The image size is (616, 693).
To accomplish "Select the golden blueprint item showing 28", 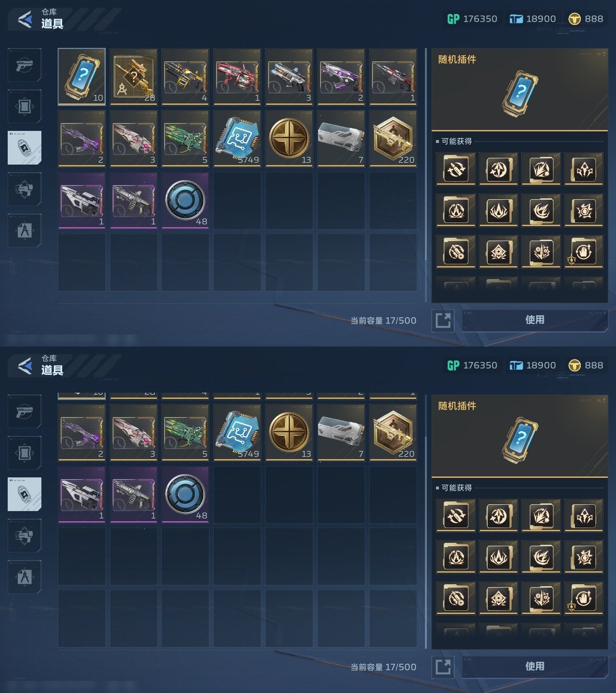I will pyautogui.click(x=134, y=77).
